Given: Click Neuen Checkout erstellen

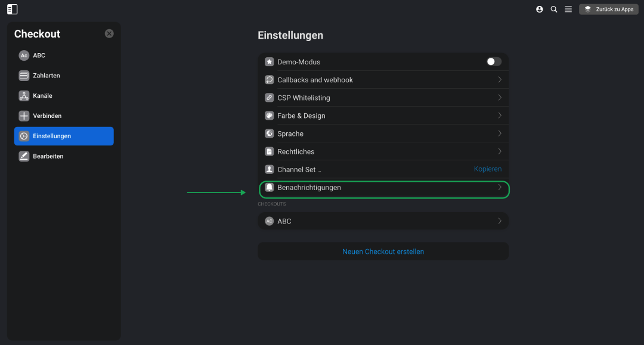Looking at the screenshot, I should [x=383, y=251].
